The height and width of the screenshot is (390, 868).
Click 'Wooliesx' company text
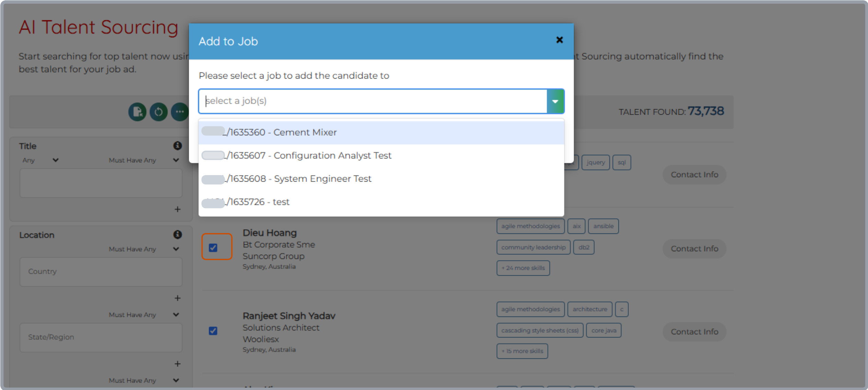click(x=261, y=340)
